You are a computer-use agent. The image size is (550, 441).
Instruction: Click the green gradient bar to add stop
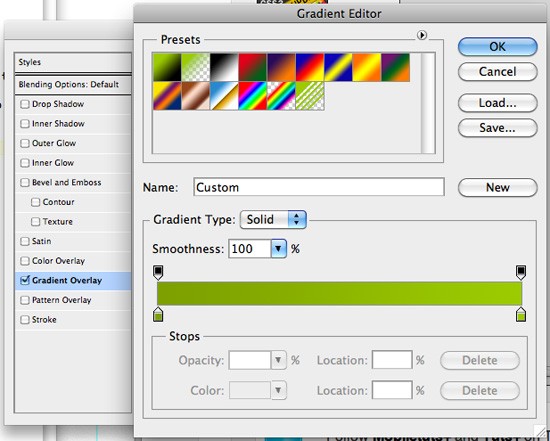pos(339,293)
